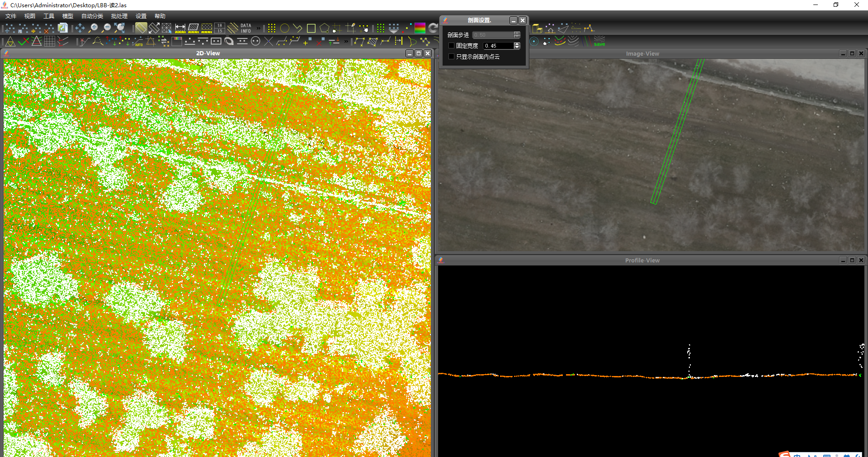The width and height of the screenshot is (868, 457).
Task: Open the 自动分类 menu
Action: 92,16
